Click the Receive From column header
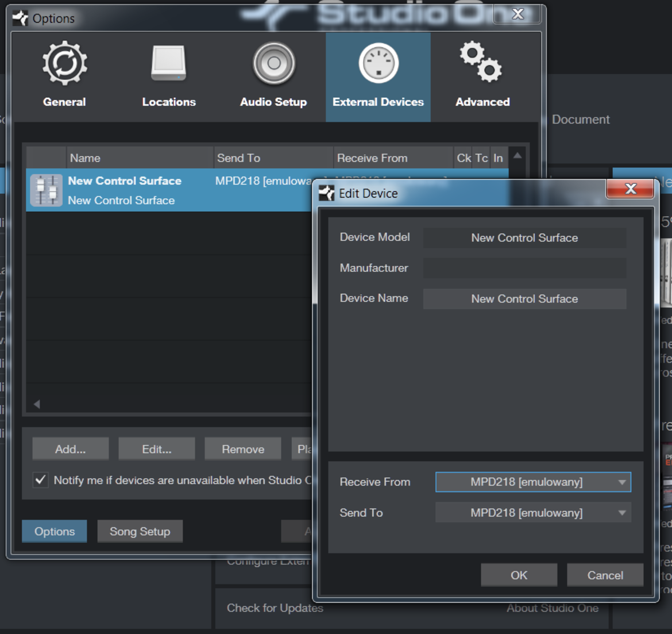Screen dimensions: 672x634 393,158
